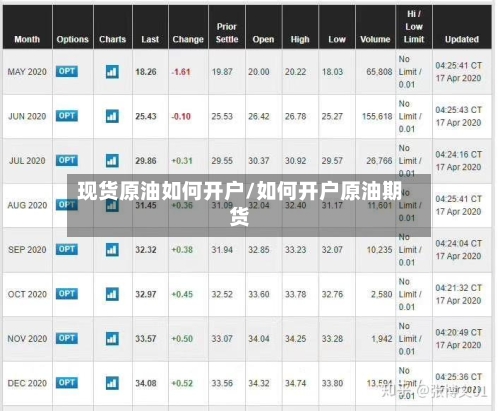Screen dimensions: 500x411
Task: Click the OPT button for SEP 2020
Action: click(67, 249)
